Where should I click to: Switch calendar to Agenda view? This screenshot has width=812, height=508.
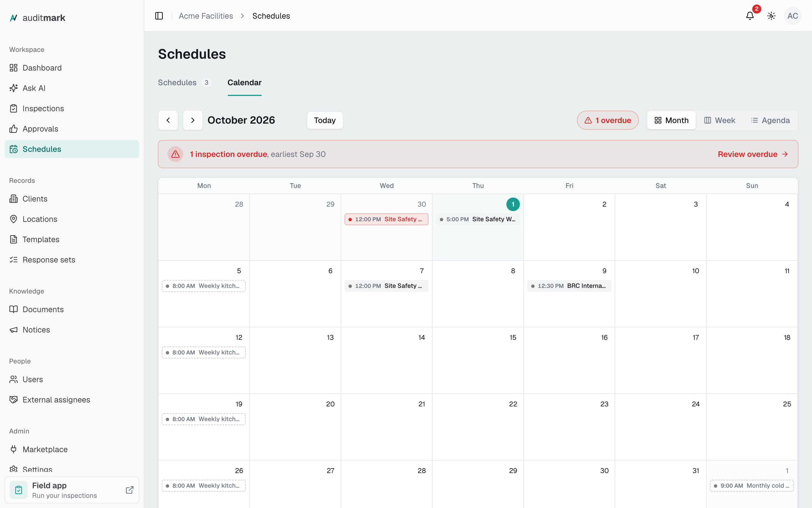pos(770,120)
